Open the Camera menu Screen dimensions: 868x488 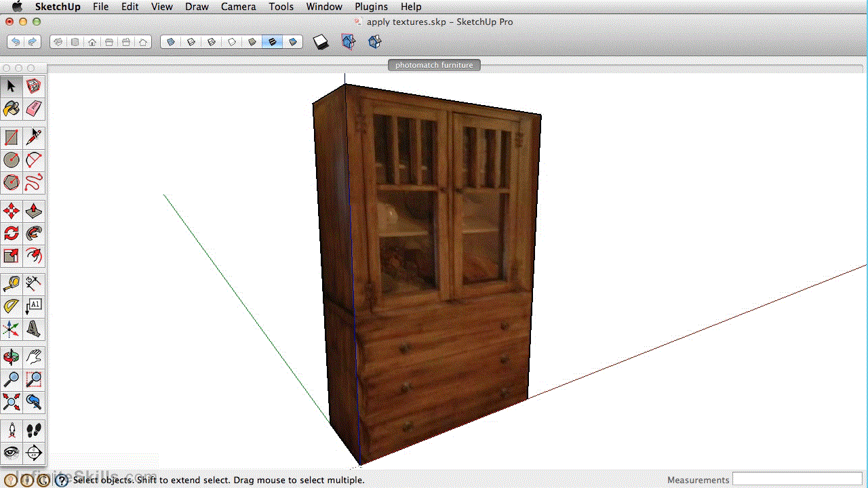click(x=239, y=7)
